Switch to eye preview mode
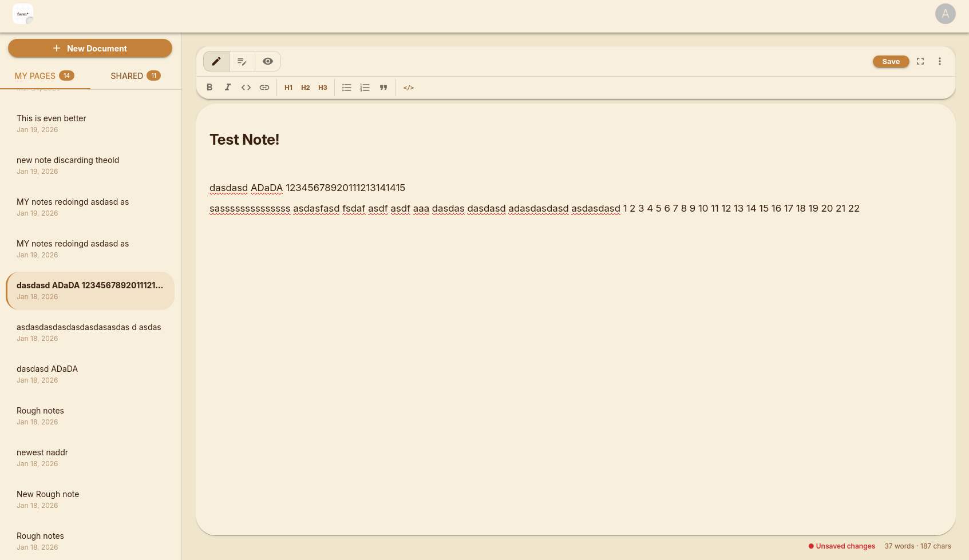The height and width of the screenshot is (560, 969). (268, 61)
